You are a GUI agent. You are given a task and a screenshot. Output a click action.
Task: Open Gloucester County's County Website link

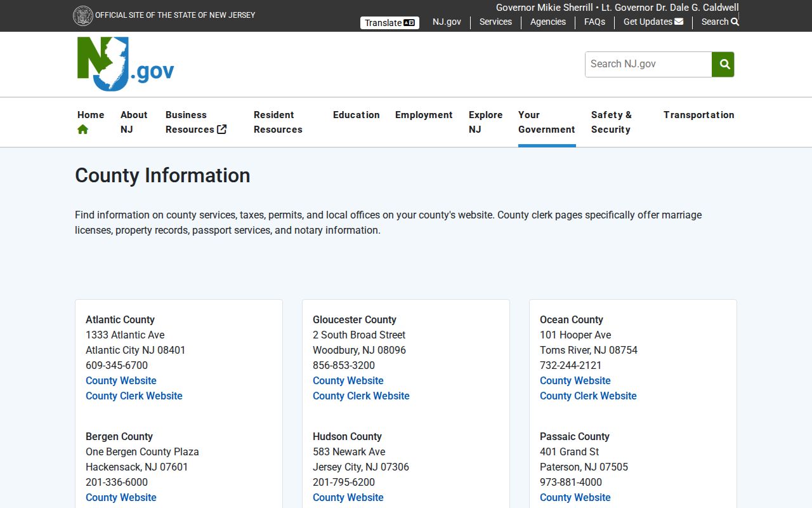[348, 380]
